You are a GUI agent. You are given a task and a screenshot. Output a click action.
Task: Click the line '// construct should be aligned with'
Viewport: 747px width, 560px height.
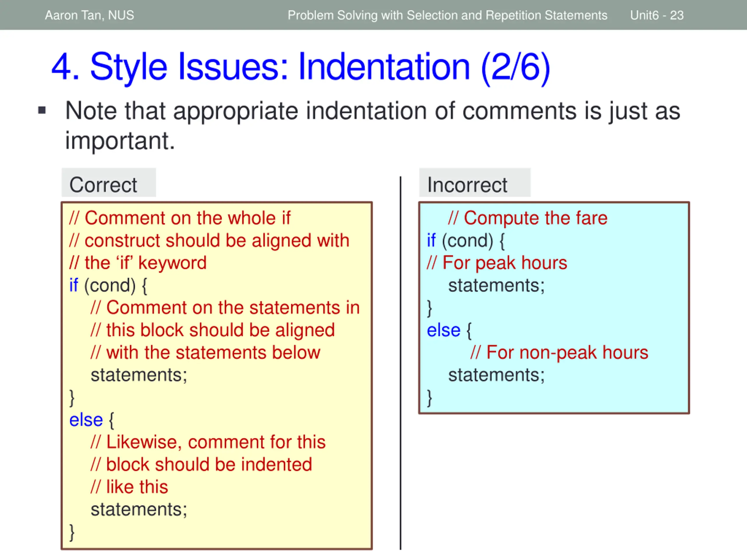click(209, 241)
